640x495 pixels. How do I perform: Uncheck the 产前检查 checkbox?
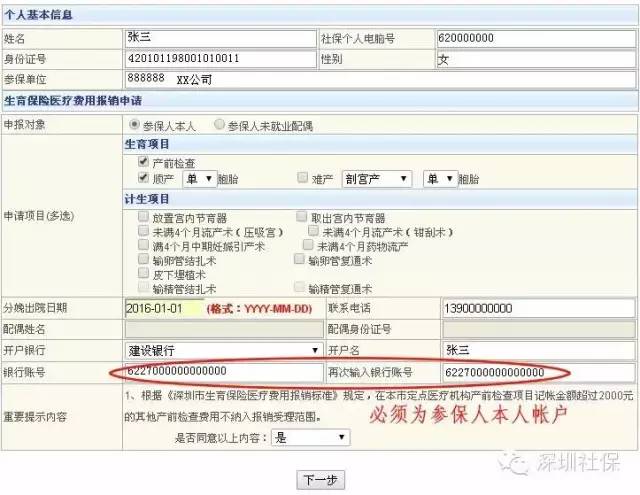[x=144, y=161]
